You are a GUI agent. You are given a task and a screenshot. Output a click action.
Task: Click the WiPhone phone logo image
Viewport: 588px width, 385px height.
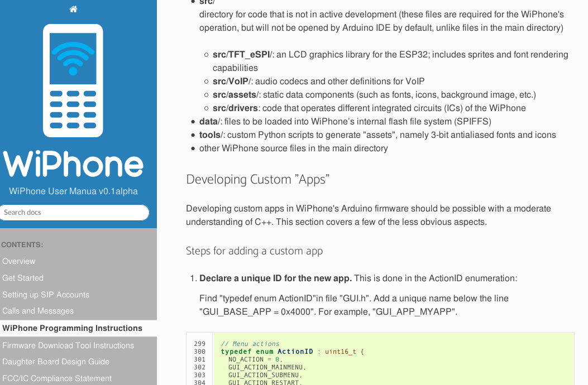point(73,80)
